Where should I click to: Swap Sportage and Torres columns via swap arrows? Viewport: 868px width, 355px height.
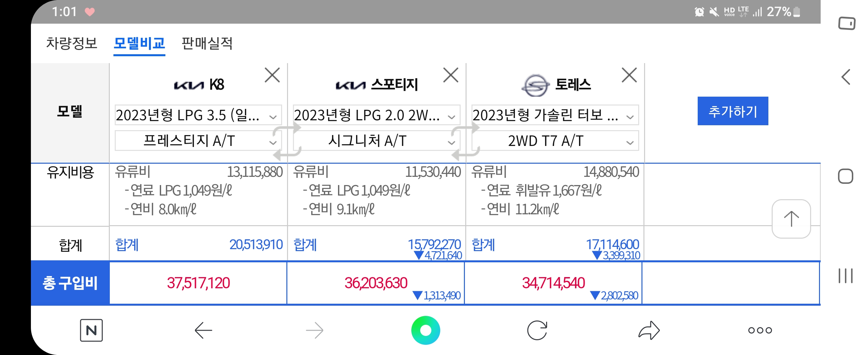pyautogui.click(x=466, y=141)
